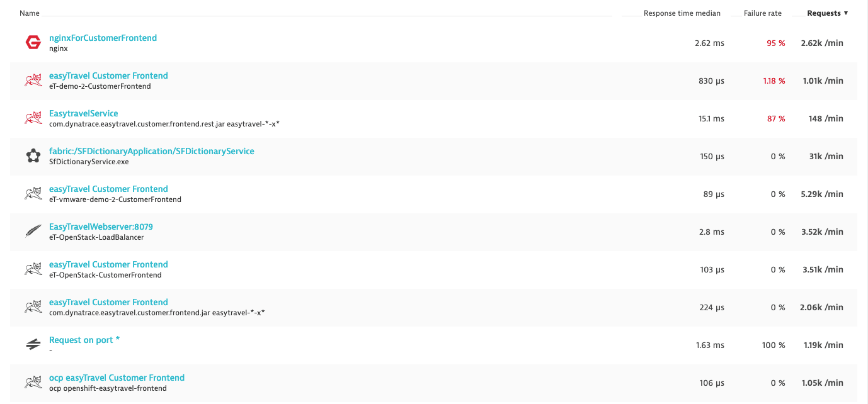Click the nginx subtitle text
Image resolution: width=868 pixels, height=404 pixels.
(58, 48)
